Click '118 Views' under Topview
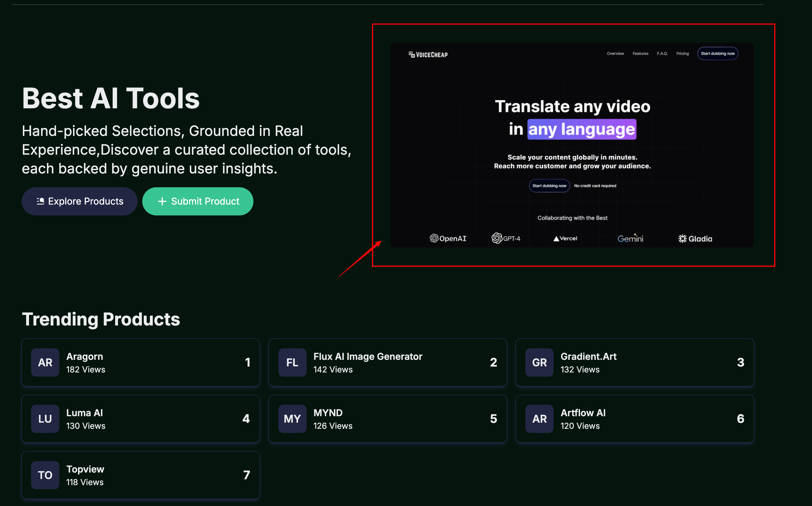Image resolution: width=812 pixels, height=506 pixels. pyautogui.click(x=85, y=482)
